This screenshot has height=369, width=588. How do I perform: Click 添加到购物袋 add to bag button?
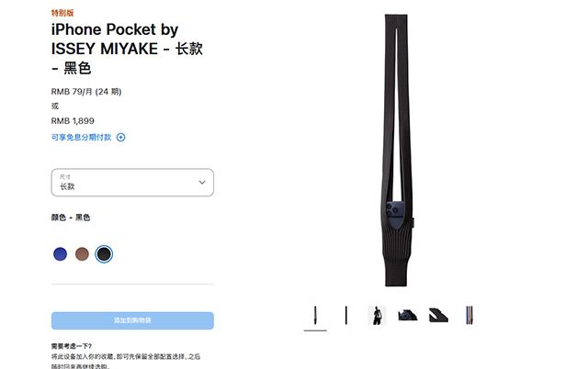(132, 320)
